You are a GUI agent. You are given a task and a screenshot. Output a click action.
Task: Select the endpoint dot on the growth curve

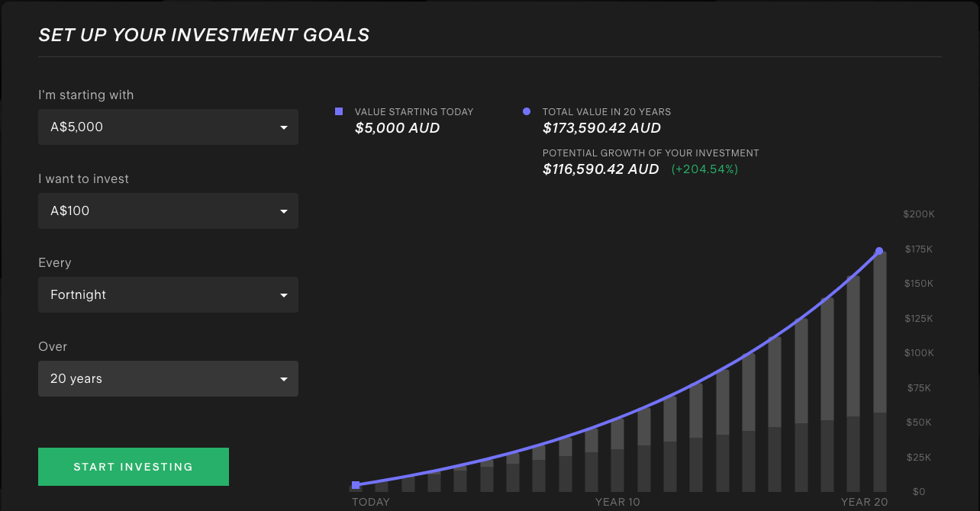pyautogui.click(x=879, y=249)
